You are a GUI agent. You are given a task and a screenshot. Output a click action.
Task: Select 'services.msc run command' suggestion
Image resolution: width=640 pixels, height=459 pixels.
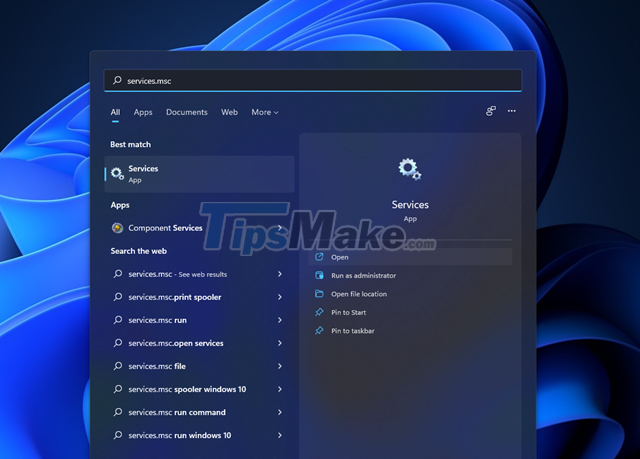(199, 412)
